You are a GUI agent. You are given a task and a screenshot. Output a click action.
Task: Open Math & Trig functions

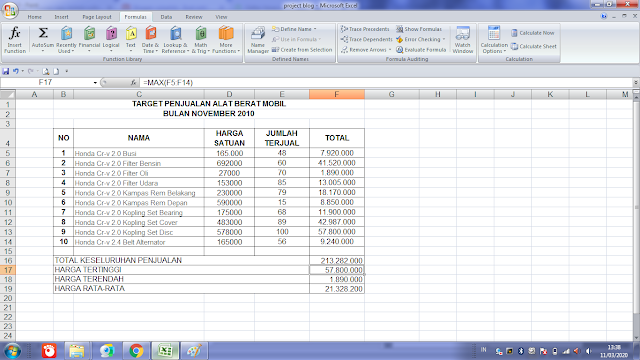pos(201,40)
